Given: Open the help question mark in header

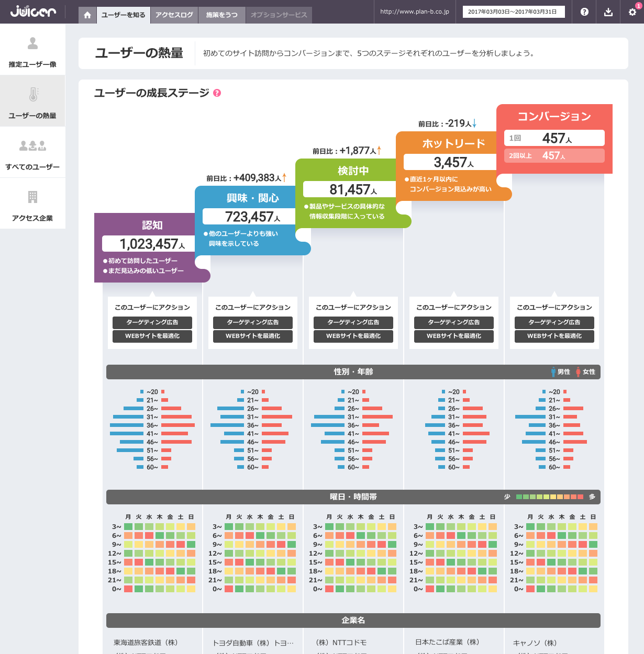Looking at the screenshot, I should [x=584, y=12].
